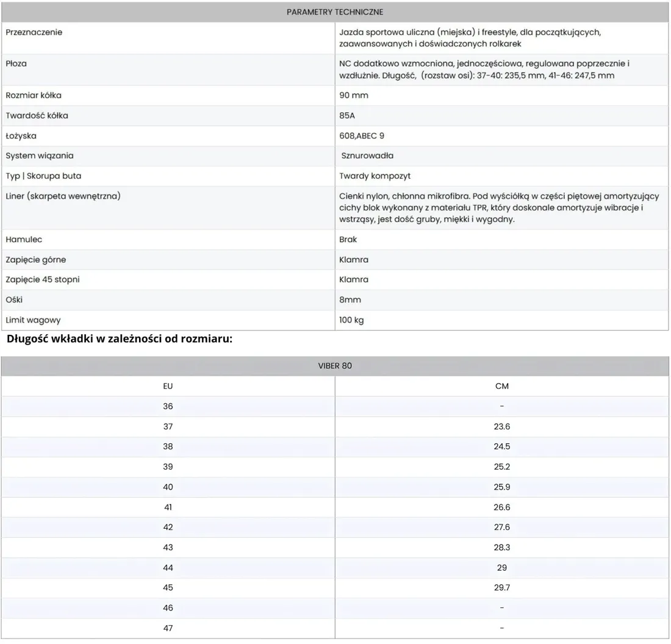Select the EU size 45 cell
Screen dimensions: 671x644
click(x=168, y=587)
